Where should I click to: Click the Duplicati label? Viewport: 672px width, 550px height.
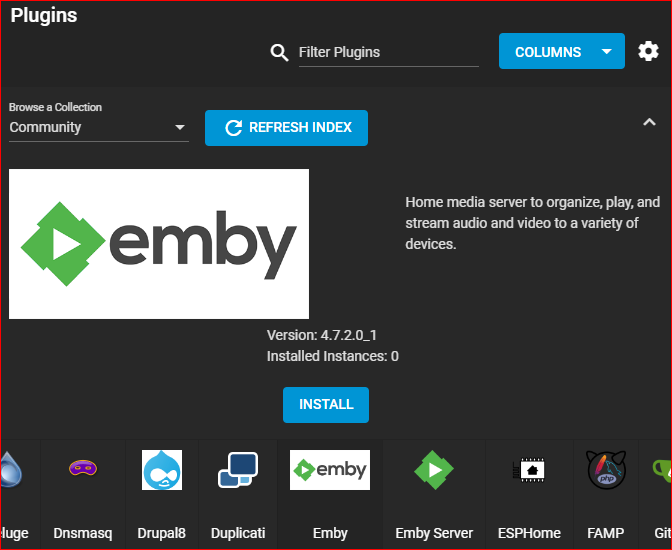pos(238,533)
